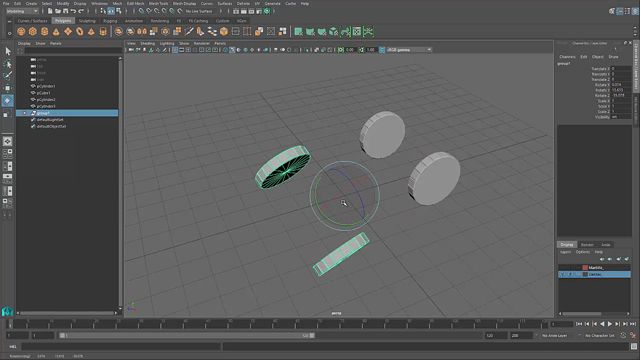The height and width of the screenshot is (360, 640).
Task: Open the Modeling menu set dropdown
Action: 22,11
